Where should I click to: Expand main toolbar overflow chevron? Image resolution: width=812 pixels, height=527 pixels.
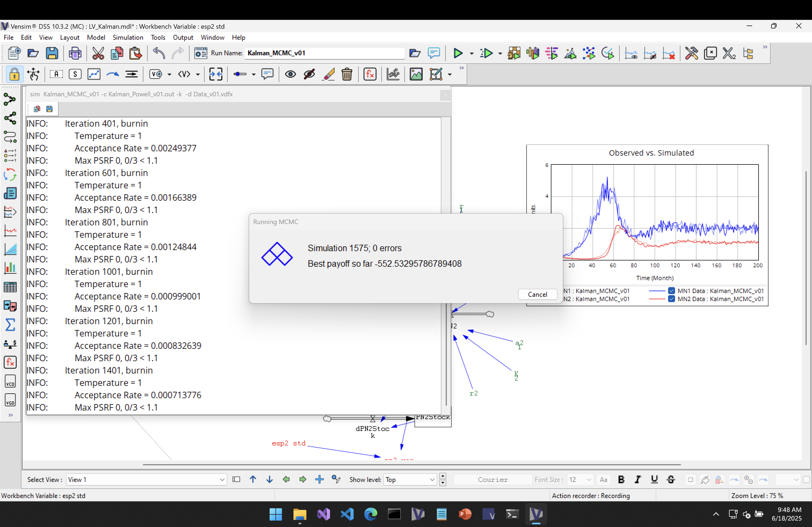[x=765, y=47]
